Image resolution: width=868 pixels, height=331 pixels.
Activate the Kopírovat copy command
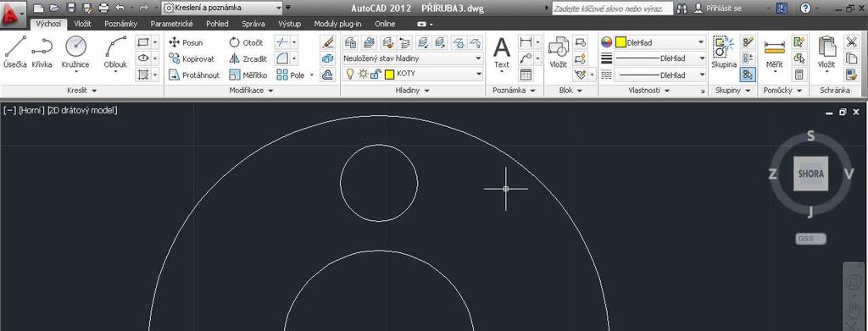(191, 58)
